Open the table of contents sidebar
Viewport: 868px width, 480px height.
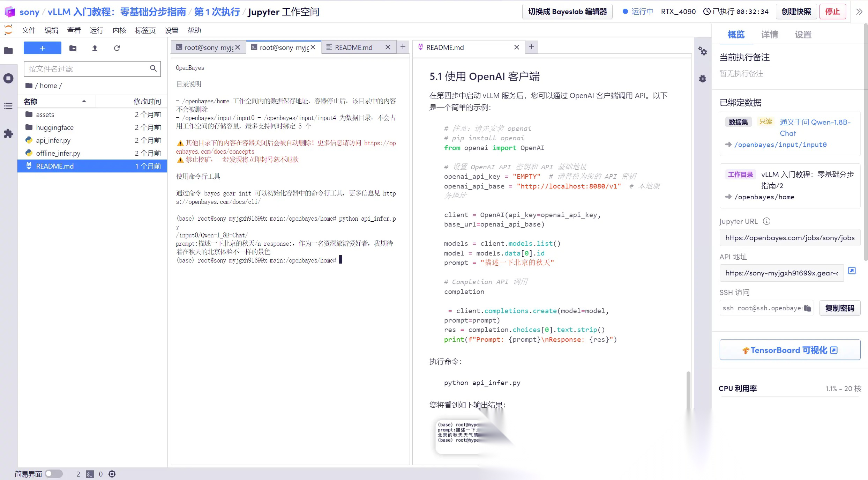click(8, 106)
